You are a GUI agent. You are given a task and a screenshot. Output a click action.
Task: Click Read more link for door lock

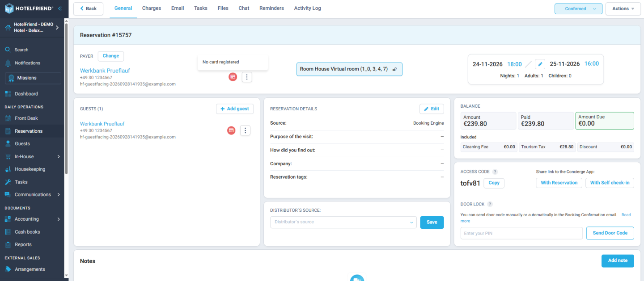(x=626, y=215)
